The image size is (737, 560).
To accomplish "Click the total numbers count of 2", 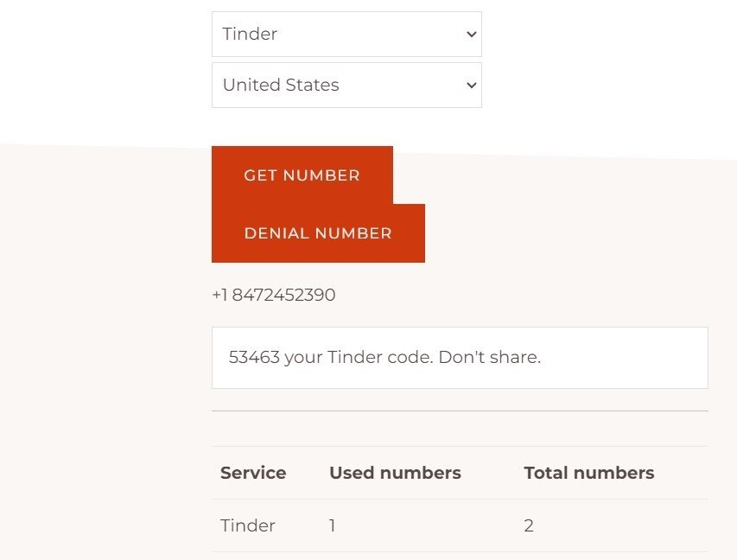I will [529, 525].
